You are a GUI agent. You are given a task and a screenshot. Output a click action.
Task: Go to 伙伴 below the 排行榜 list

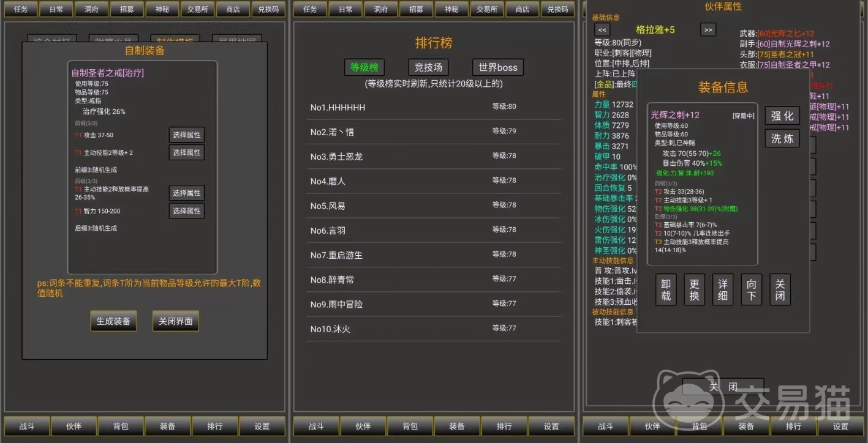pos(363,426)
